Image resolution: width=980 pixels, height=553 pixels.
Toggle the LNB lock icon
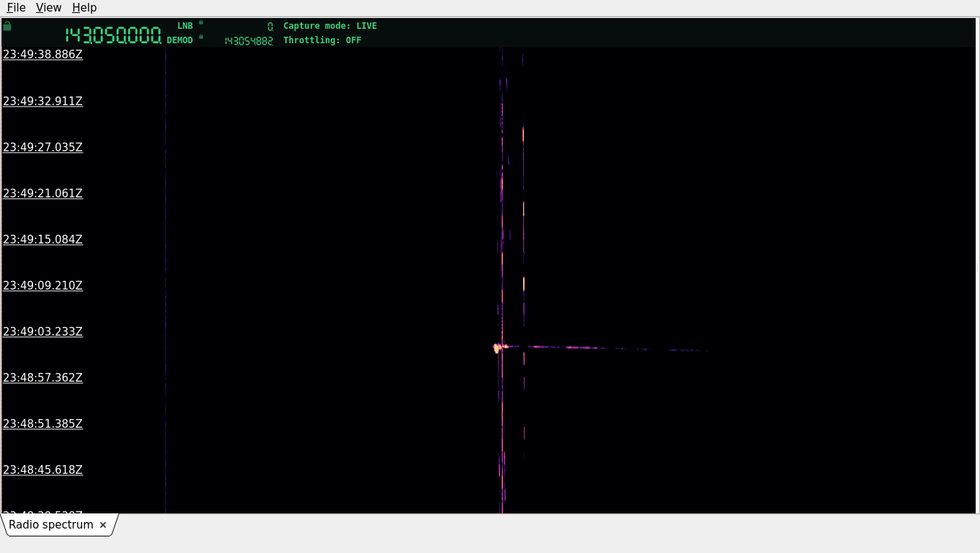tap(201, 22)
